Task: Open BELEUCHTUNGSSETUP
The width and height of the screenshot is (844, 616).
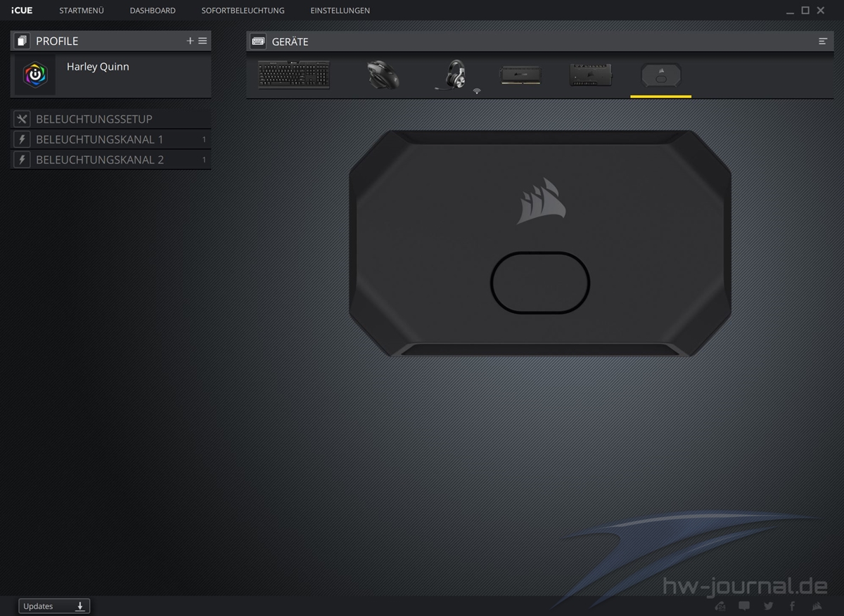Action: click(110, 119)
